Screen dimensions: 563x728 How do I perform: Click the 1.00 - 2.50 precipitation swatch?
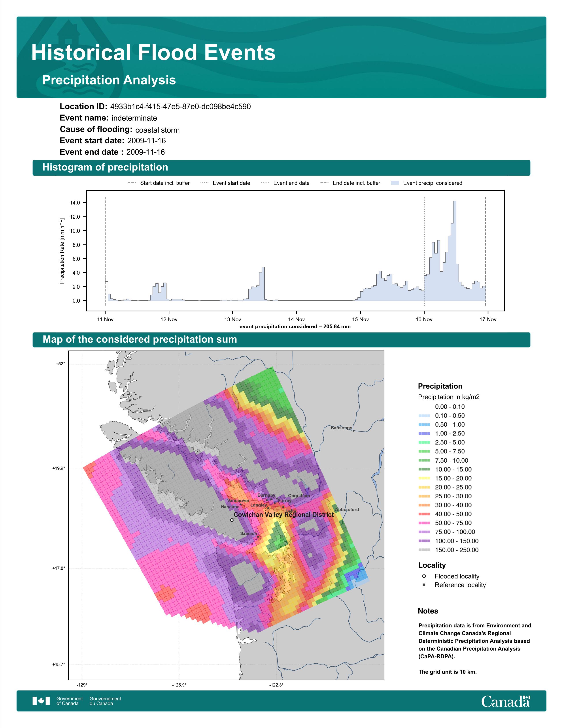pyautogui.click(x=424, y=433)
